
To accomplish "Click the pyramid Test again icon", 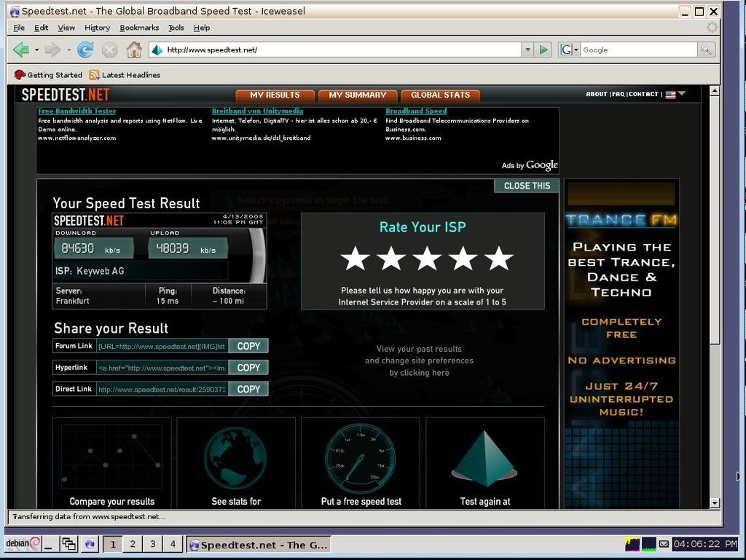I will [x=484, y=458].
